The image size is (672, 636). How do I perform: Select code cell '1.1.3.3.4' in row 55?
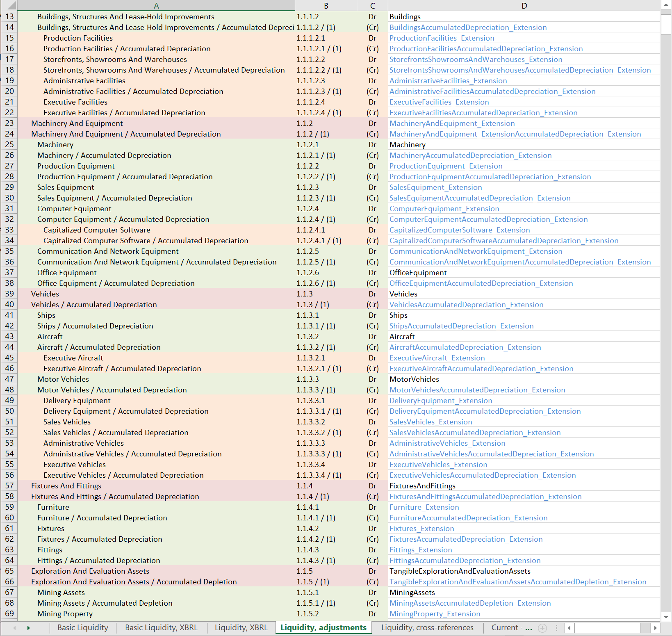pos(326,464)
